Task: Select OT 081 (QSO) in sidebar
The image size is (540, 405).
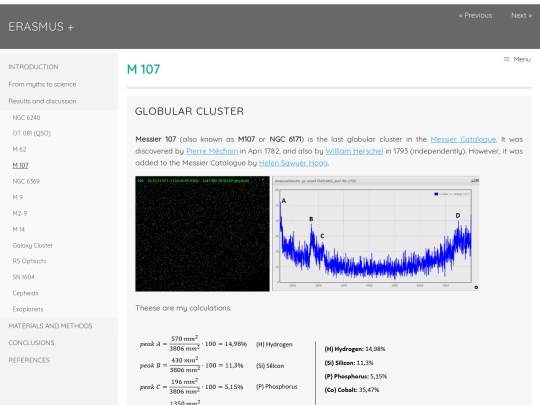Action: (x=32, y=134)
